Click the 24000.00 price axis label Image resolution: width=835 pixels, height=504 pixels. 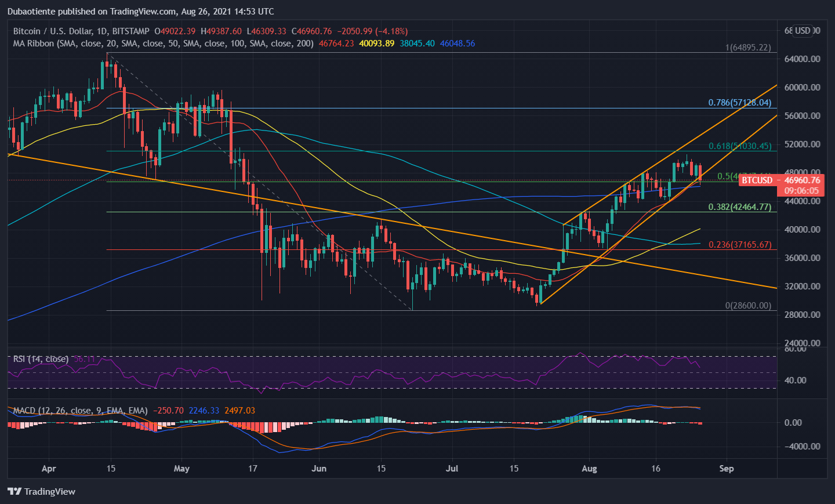pyautogui.click(x=803, y=343)
